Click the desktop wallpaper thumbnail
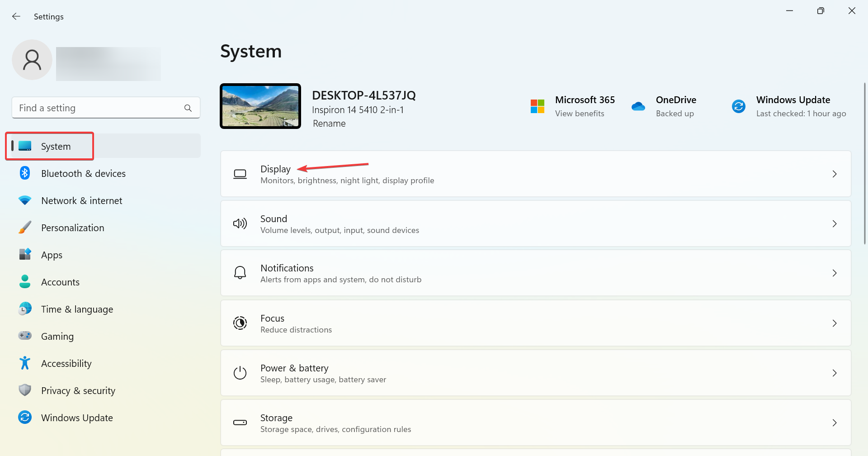The width and height of the screenshot is (868, 456). click(260, 106)
